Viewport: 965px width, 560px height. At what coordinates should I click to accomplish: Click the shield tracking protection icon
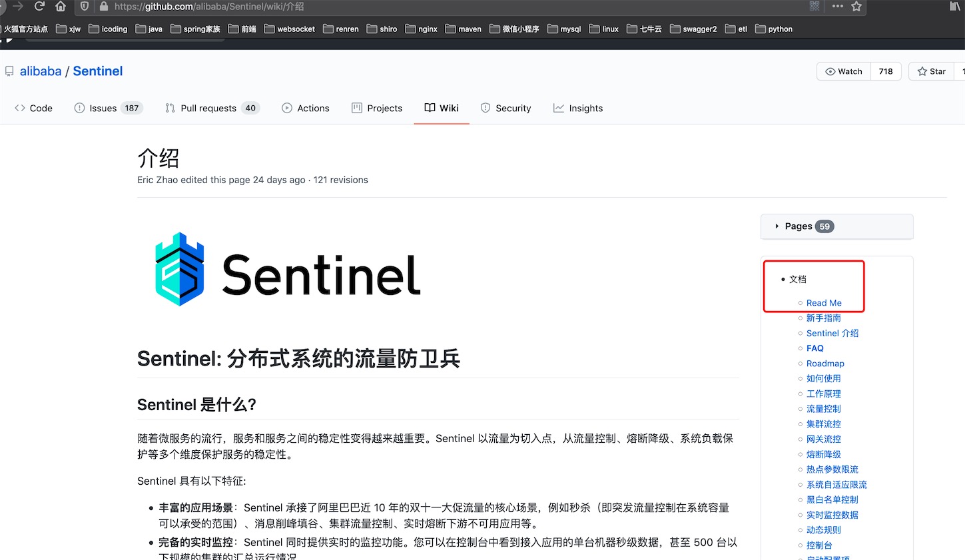(x=85, y=7)
